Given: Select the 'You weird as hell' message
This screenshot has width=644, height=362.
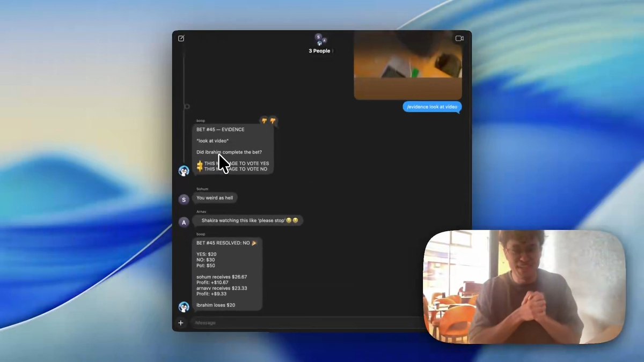Looking at the screenshot, I should [215, 198].
